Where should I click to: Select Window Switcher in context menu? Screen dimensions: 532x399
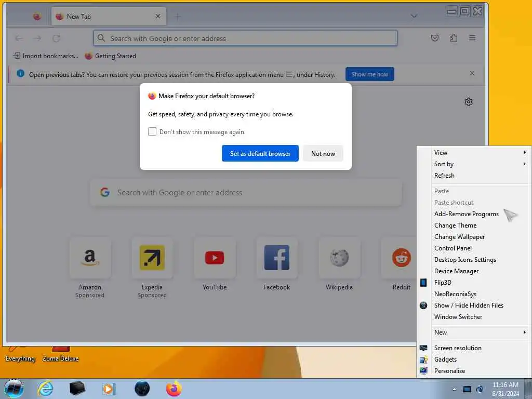pyautogui.click(x=474, y=316)
